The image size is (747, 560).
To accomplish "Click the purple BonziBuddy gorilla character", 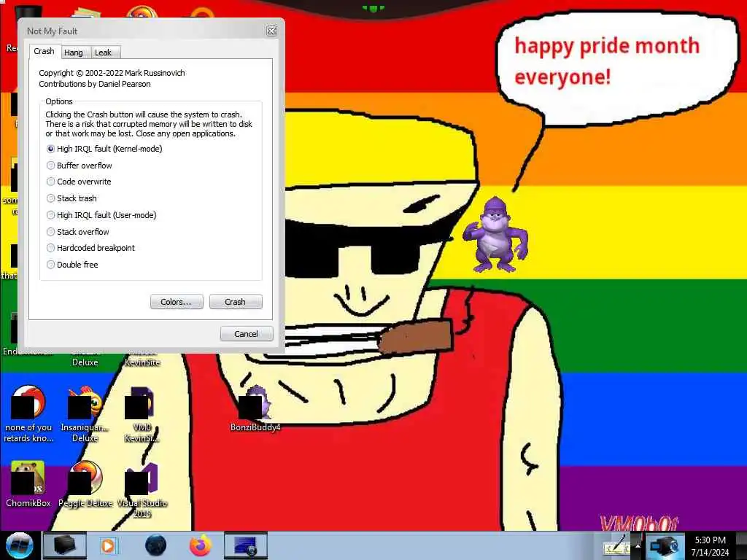I will point(495,234).
